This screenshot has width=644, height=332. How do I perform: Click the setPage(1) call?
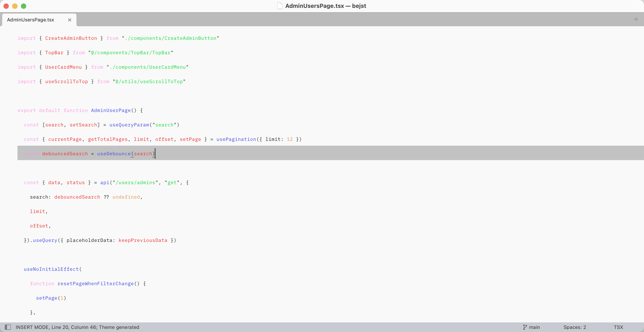click(51, 298)
